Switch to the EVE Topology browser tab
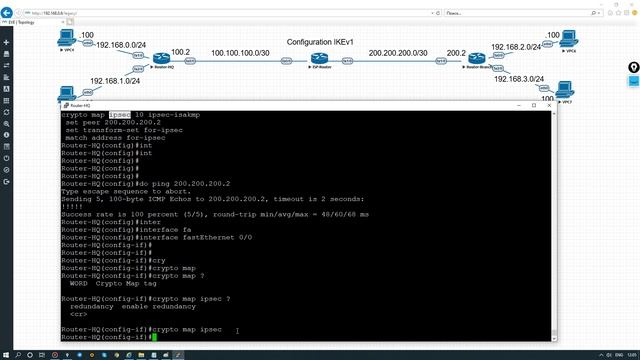This screenshot has width=640, height=360. tap(33, 22)
